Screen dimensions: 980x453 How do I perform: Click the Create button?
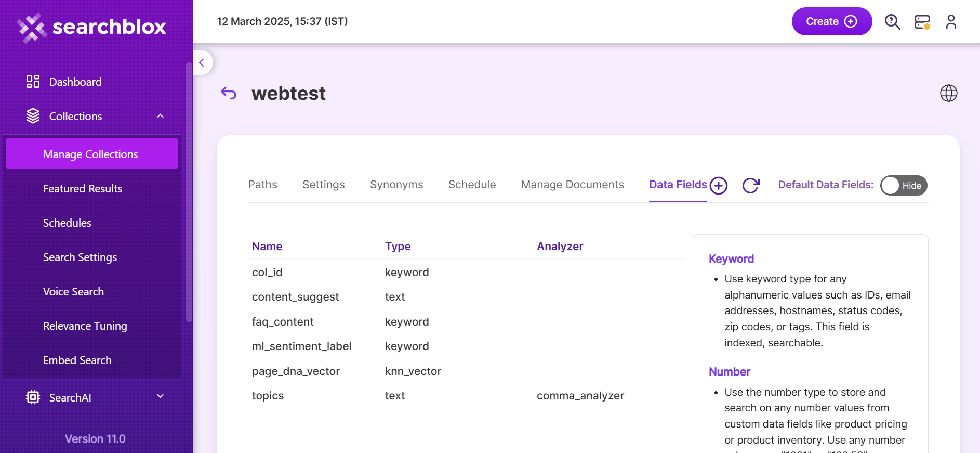pos(832,21)
